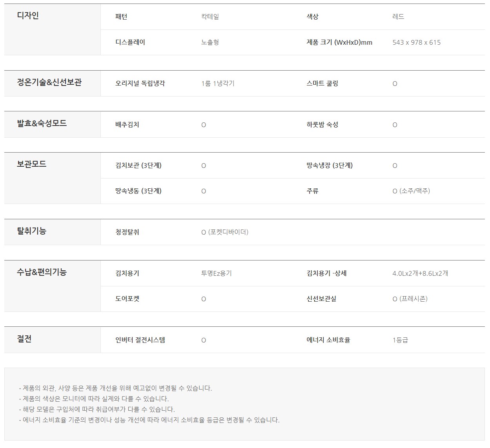Screen dimensions: 490x448
Task: Click the 수납&편의기능 heading
Action: click(x=42, y=272)
